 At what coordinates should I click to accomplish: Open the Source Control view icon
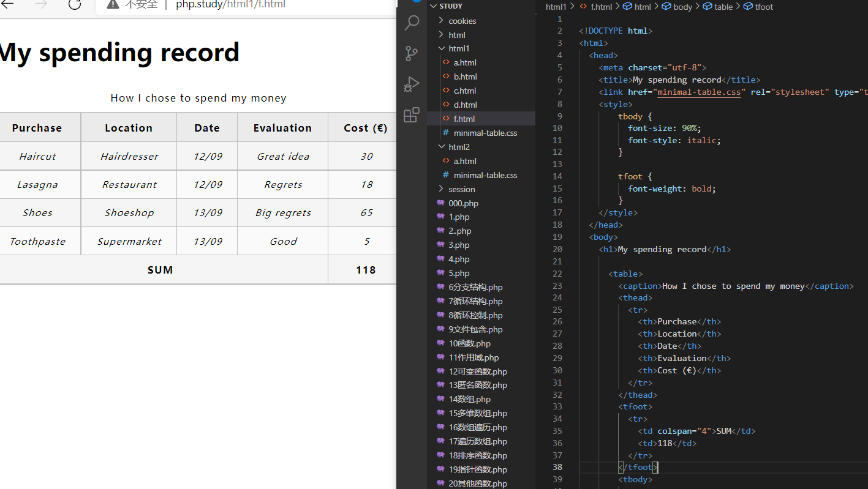[x=412, y=53]
